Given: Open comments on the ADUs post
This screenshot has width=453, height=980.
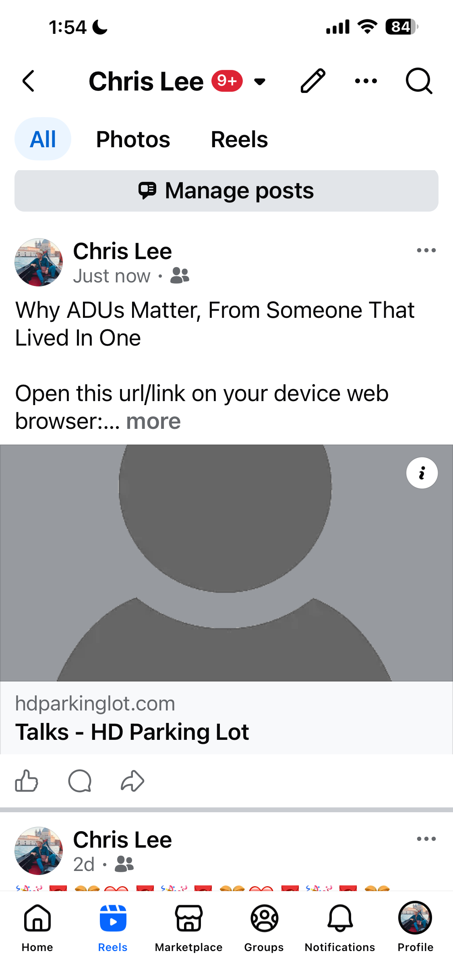Looking at the screenshot, I should click(x=80, y=781).
